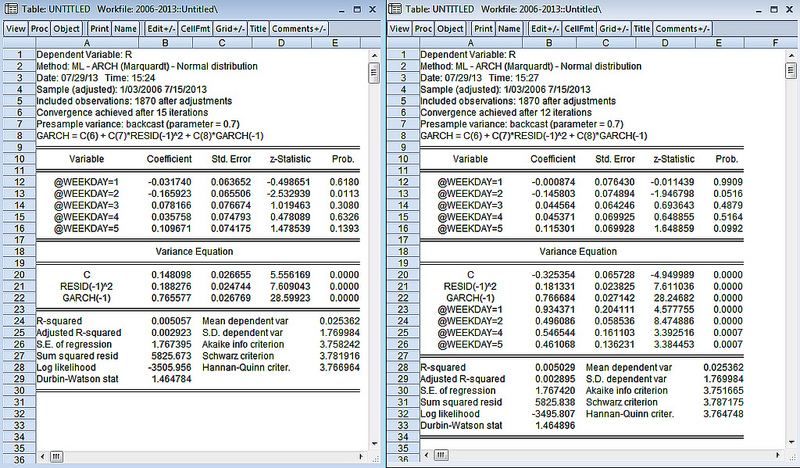Open Object menu in right table window
The height and width of the screenshot is (468, 800).
coord(450,29)
